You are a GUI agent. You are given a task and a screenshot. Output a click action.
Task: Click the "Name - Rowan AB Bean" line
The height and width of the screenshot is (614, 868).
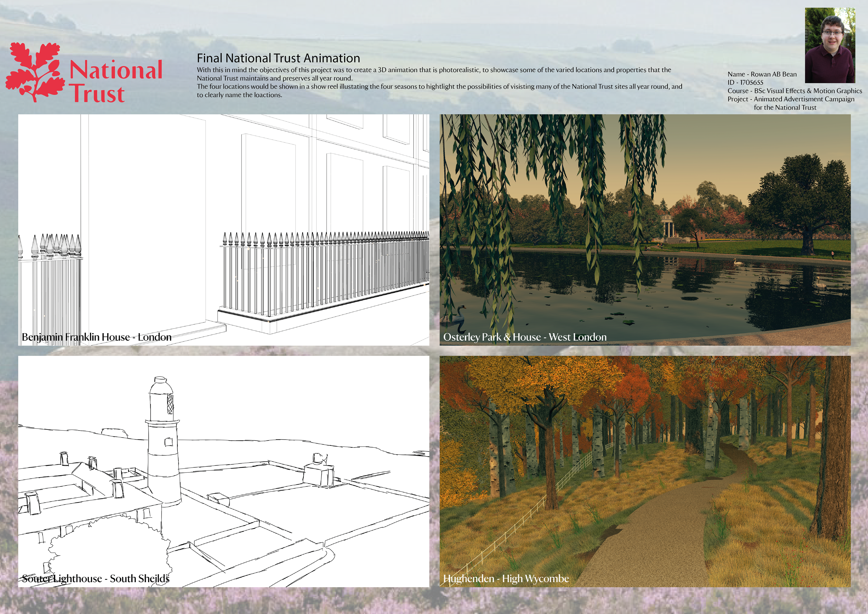coord(762,74)
